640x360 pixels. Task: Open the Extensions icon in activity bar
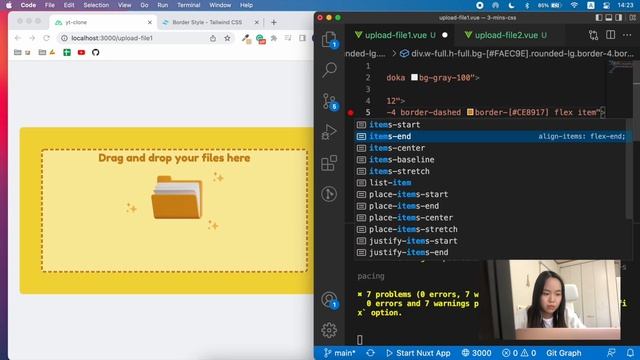tap(329, 163)
